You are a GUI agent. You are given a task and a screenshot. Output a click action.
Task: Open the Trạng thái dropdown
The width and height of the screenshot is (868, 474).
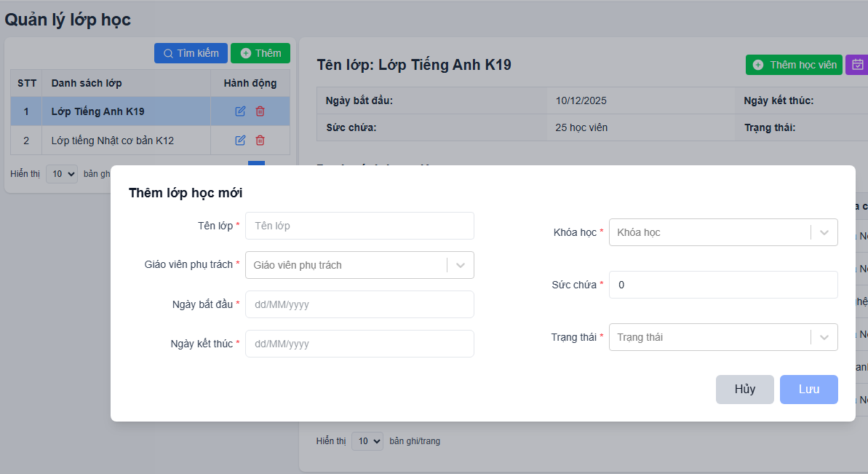pyautogui.click(x=723, y=337)
